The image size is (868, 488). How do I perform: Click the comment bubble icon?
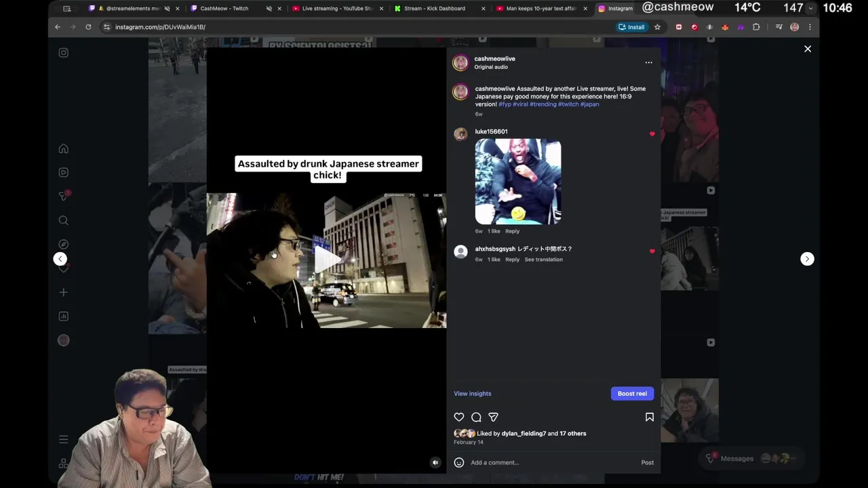(x=476, y=417)
